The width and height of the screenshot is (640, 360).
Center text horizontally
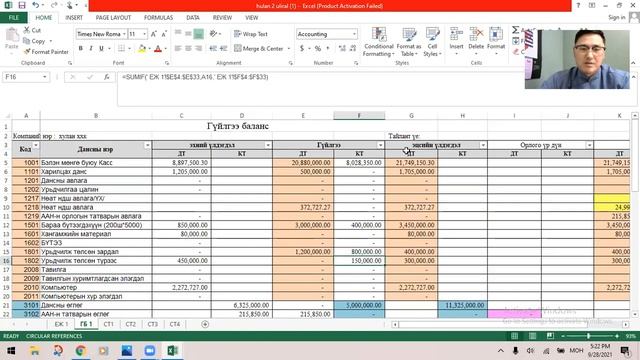188,49
